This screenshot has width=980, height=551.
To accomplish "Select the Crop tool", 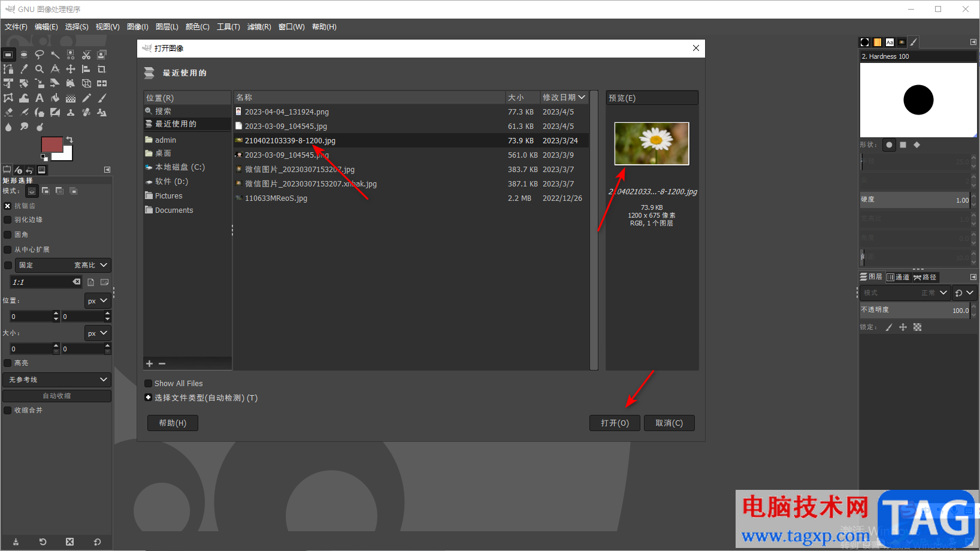I will coord(102,69).
